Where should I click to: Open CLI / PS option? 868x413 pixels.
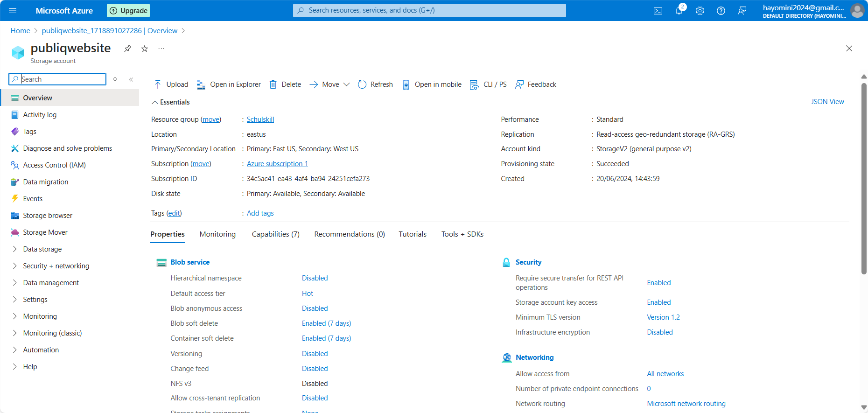pyautogui.click(x=488, y=84)
